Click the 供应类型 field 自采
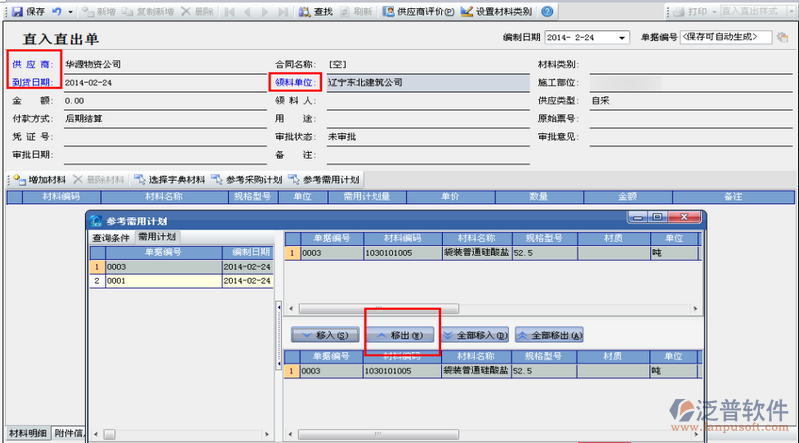The width and height of the screenshot is (799, 443). tap(691, 101)
